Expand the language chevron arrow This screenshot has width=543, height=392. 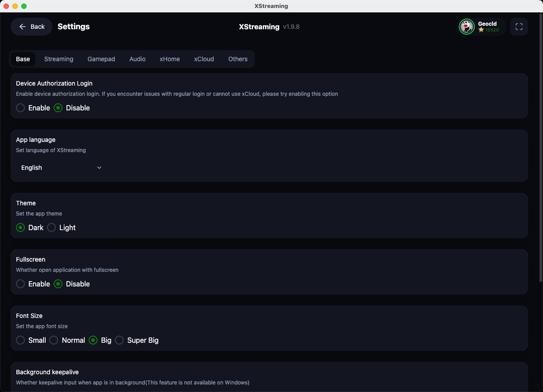(99, 168)
